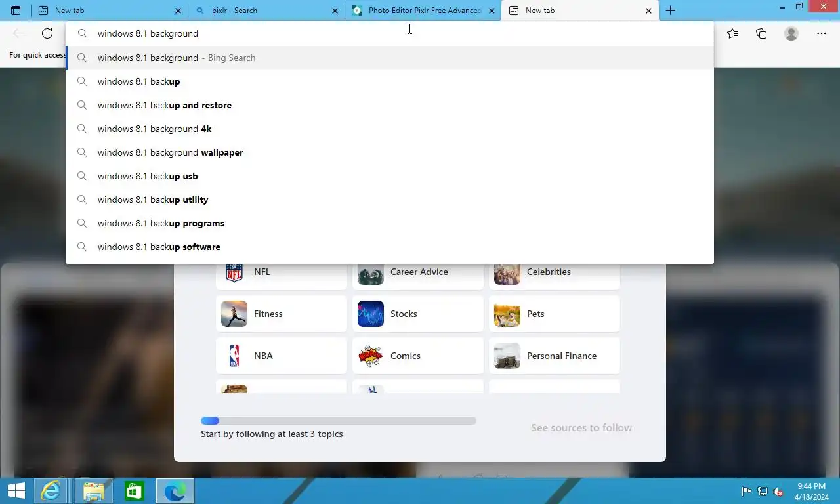
Task: Select 'windows 8.1 background 4k' suggestion
Action: (390, 129)
